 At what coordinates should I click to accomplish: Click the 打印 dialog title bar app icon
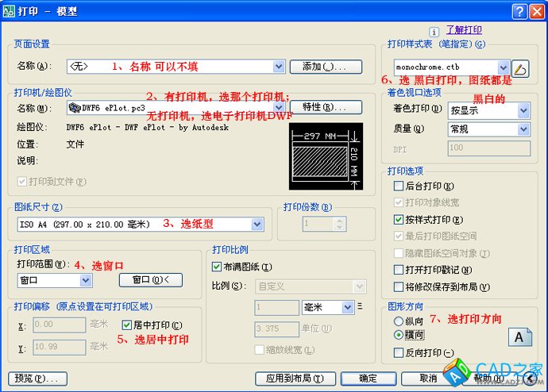pos(9,12)
